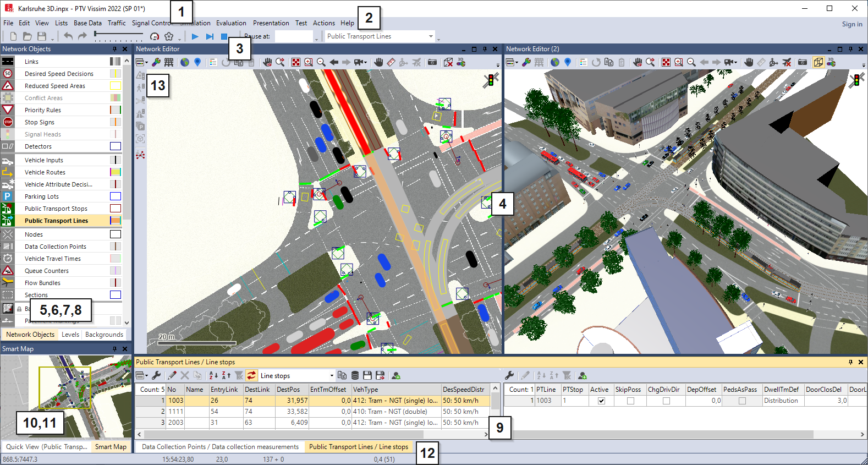This screenshot has width=868, height=465.
Task: Uncheck the Active checkbox for PTLine 1003
Action: (x=601, y=401)
